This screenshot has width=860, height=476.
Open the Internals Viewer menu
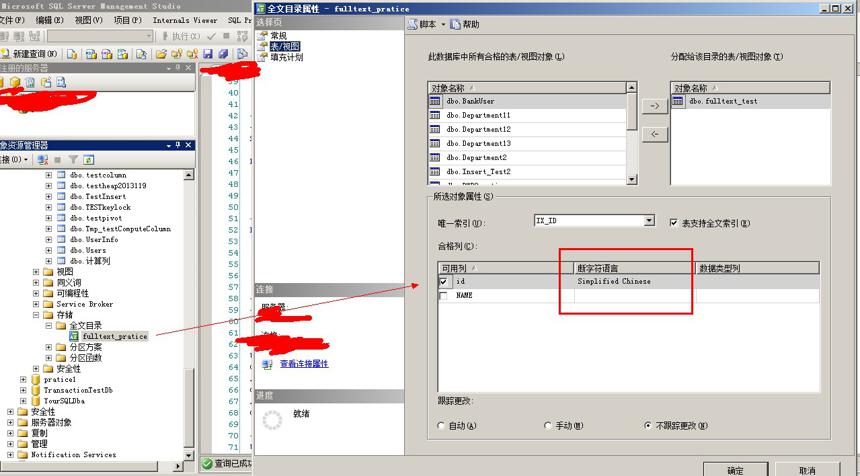pos(185,20)
